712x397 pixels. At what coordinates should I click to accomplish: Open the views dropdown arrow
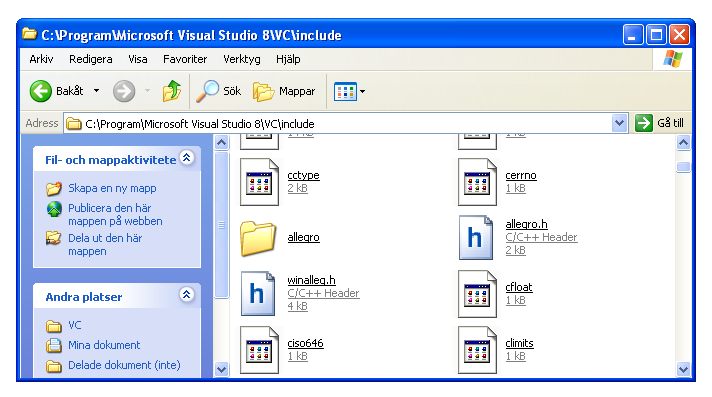[x=362, y=91]
